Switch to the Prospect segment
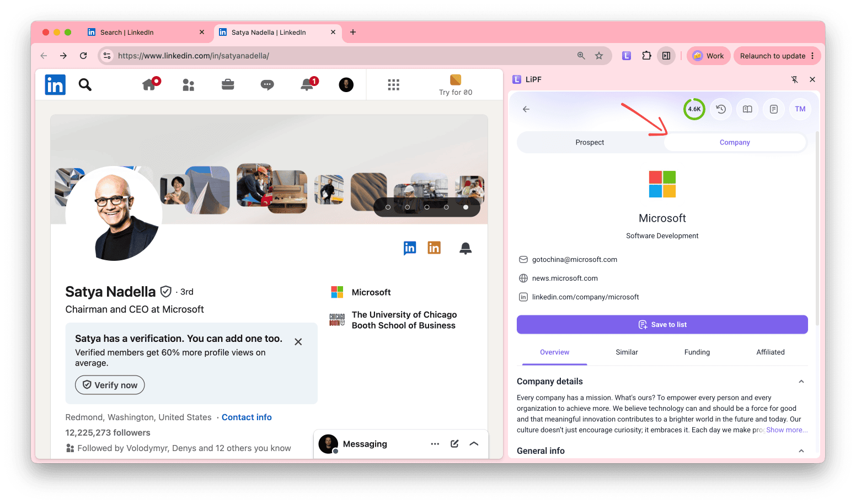 pos(590,142)
